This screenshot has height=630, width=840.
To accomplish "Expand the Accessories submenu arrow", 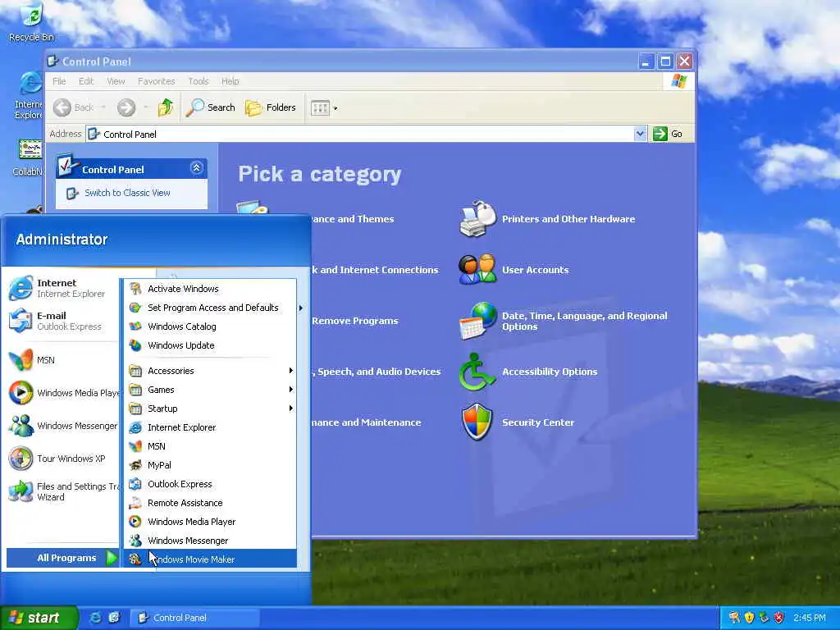I will pyautogui.click(x=291, y=371).
